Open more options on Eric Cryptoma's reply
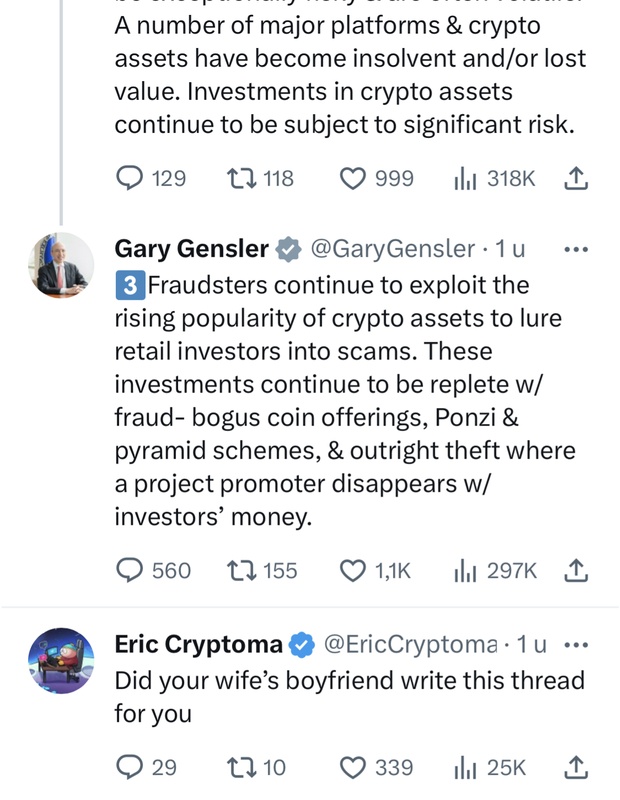Viewport: 620px width, 800px height. tap(576, 645)
